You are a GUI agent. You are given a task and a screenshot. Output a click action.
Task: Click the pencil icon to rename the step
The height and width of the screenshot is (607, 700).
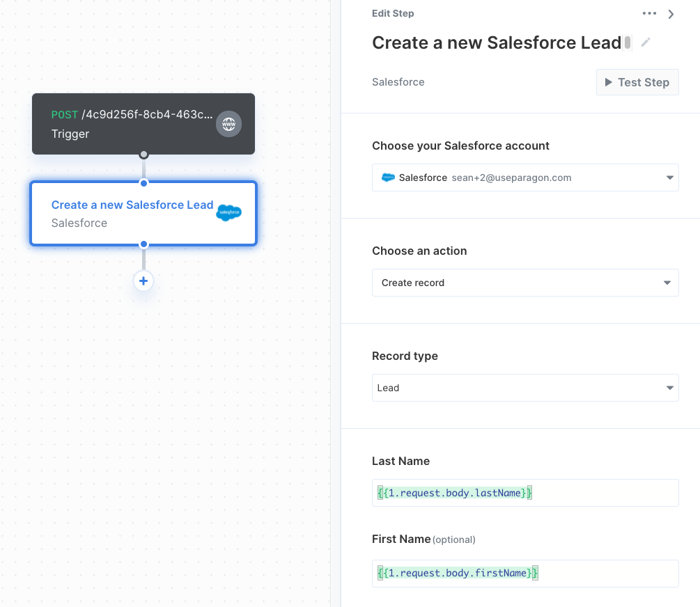pos(645,42)
